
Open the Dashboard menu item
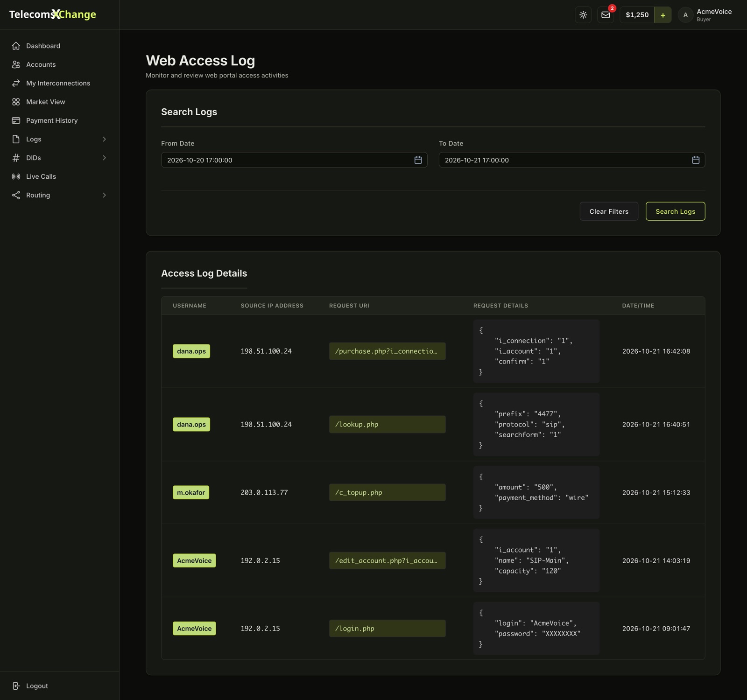click(59, 46)
